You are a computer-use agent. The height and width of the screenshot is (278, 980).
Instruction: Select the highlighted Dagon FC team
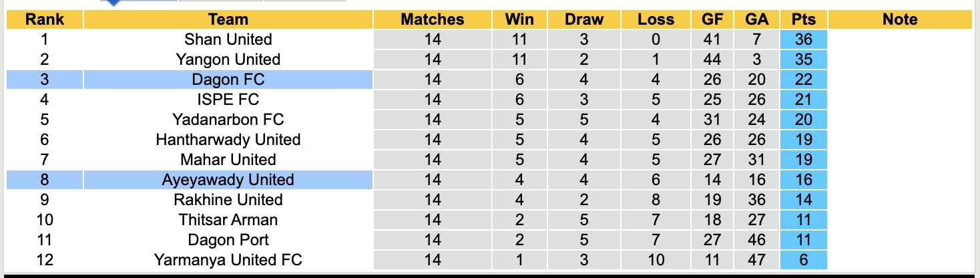pos(228,80)
